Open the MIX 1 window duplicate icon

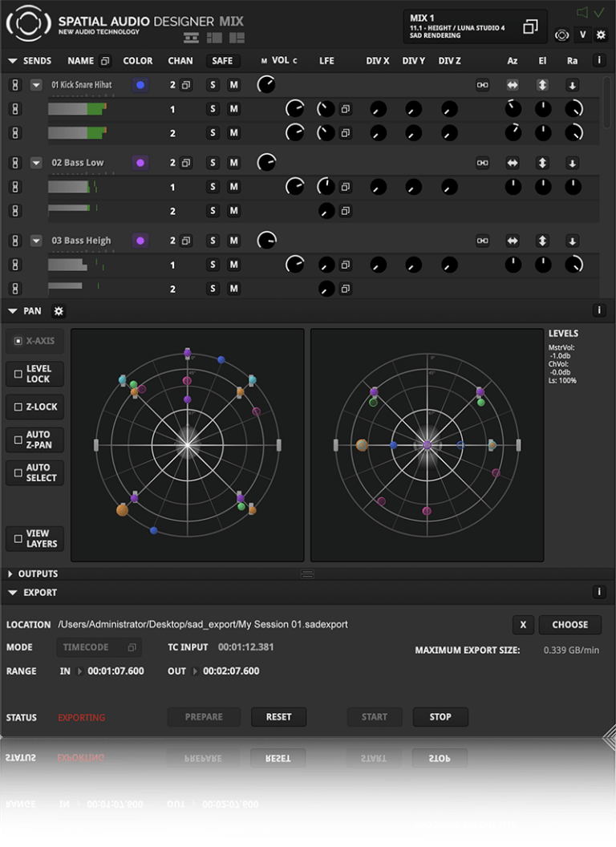pyautogui.click(x=531, y=26)
